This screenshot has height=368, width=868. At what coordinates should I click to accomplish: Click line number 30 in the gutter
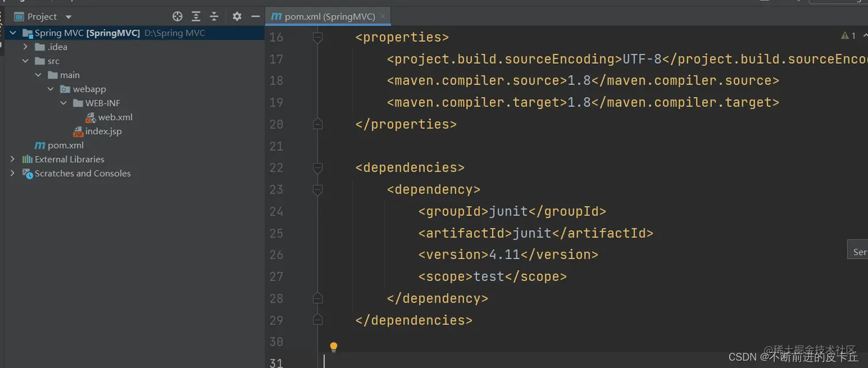pyautogui.click(x=276, y=342)
